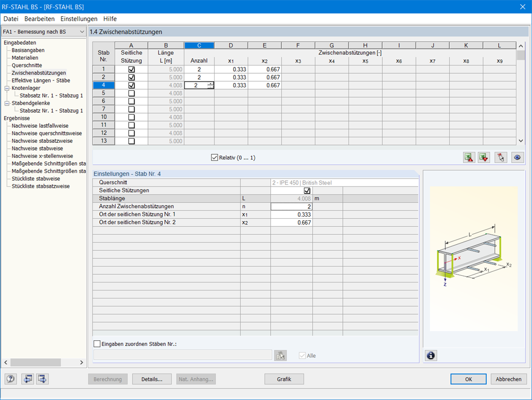Viewport: 532px width, 400px height.
Task: Enable Seitliche Stützung for Stab 7
Action: point(131,109)
